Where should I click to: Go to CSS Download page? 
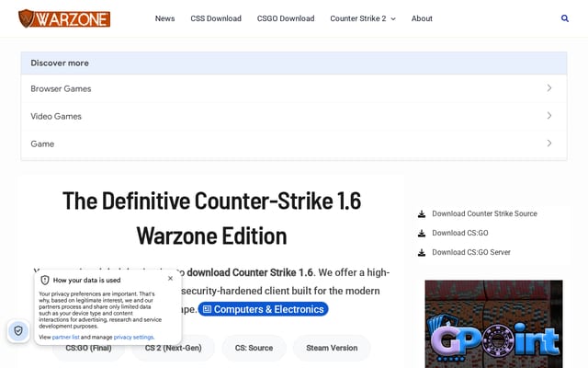pyautogui.click(x=216, y=18)
